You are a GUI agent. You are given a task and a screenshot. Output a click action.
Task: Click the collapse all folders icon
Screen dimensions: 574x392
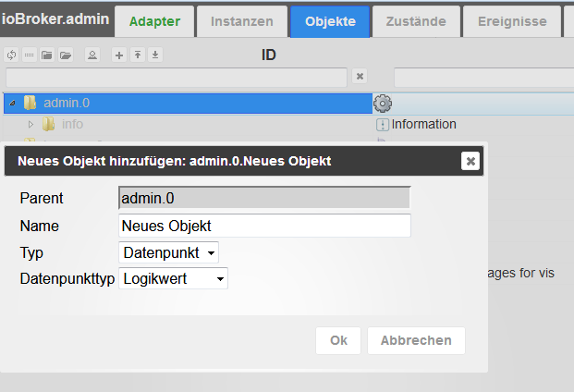click(x=47, y=55)
